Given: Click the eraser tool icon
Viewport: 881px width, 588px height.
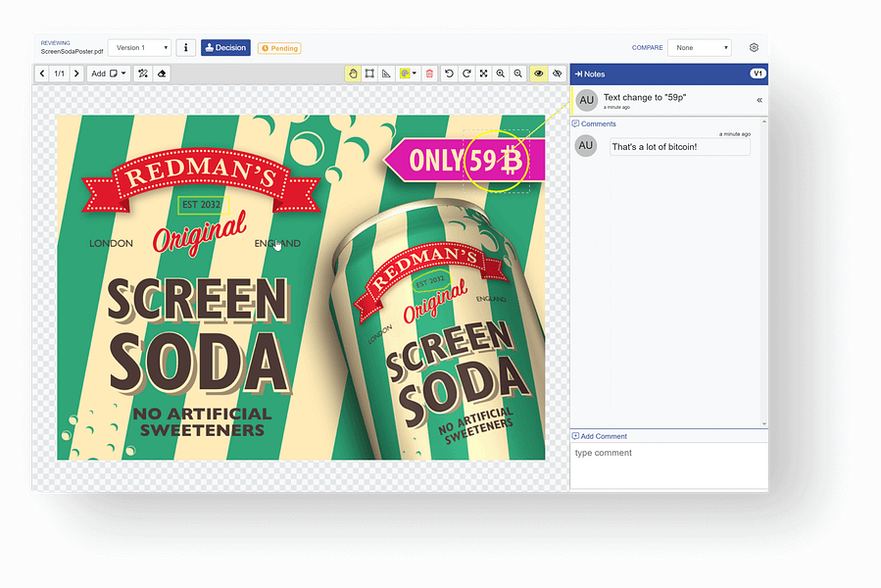Looking at the screenshot, I should point(162,73).
